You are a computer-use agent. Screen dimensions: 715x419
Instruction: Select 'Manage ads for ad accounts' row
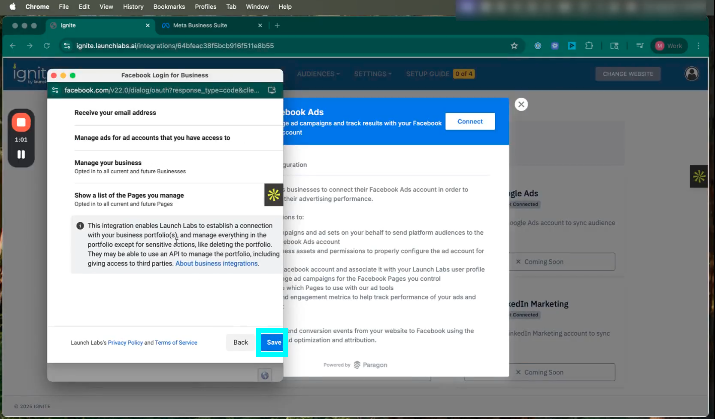point(178,138)
